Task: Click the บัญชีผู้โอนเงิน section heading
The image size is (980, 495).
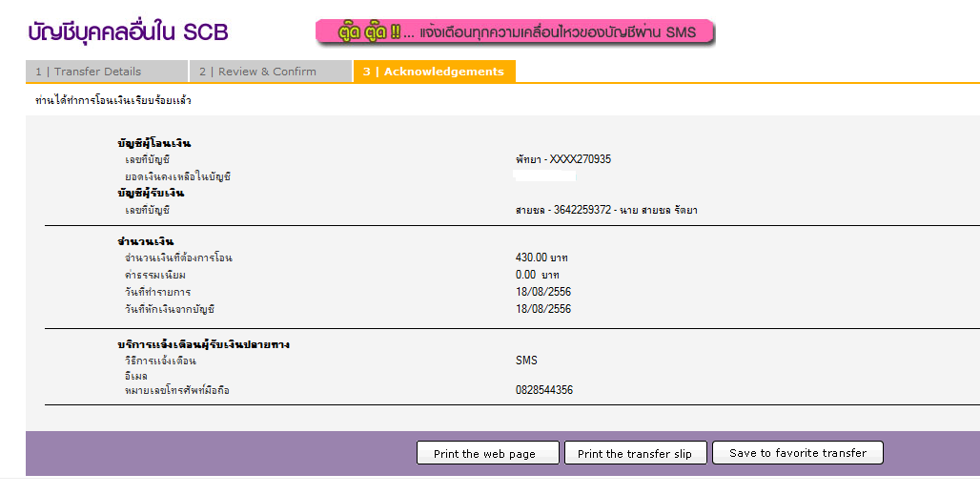Action: [x=153, y=143]
